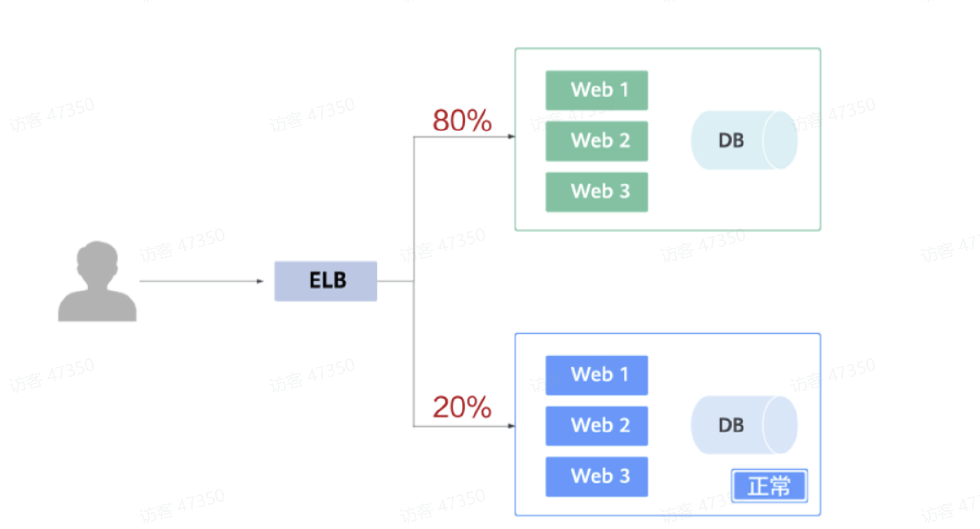This screenshot has width=980, height=529.
Task: Select the green Web 2 node
Action: tap(597, 141)
